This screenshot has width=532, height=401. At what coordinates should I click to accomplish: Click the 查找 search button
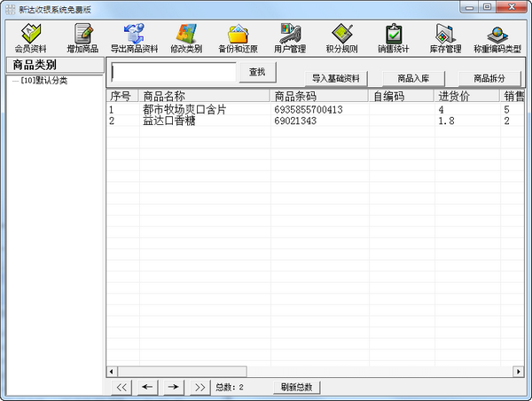(x=257, y=71)
